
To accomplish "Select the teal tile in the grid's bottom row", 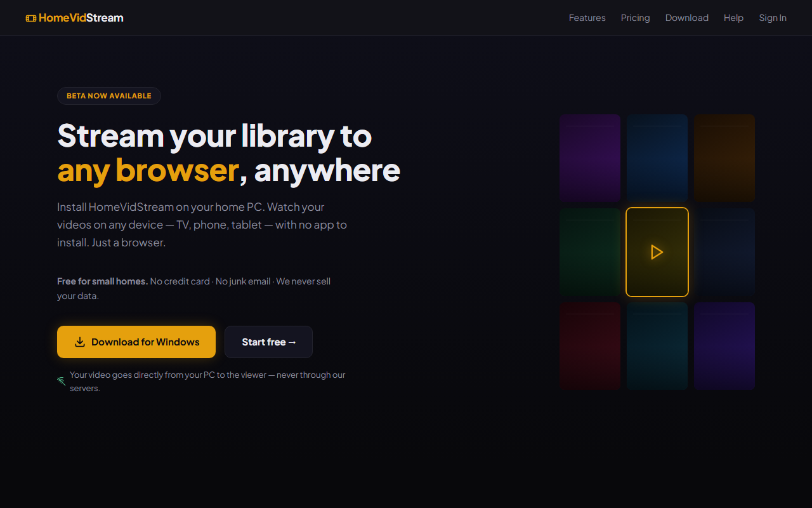I will coord(657,346).
